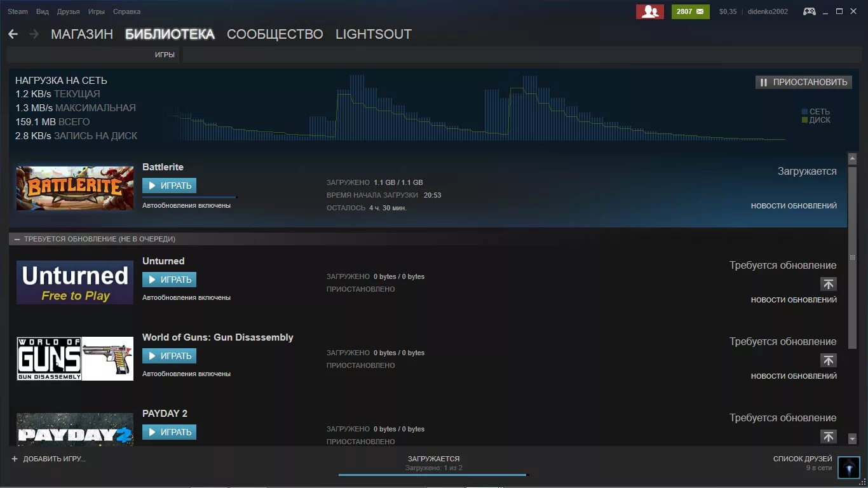Select the Игры library sub-tab
The image size is (868, 488).
[x=165, y=55]
